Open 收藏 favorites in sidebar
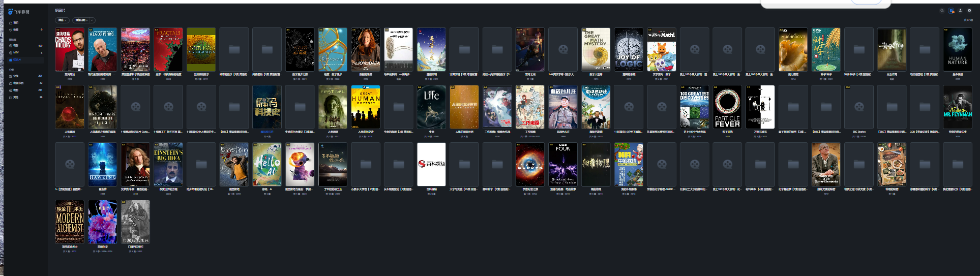The height and width of the screenshot is (276, 980). click(25, 30)
